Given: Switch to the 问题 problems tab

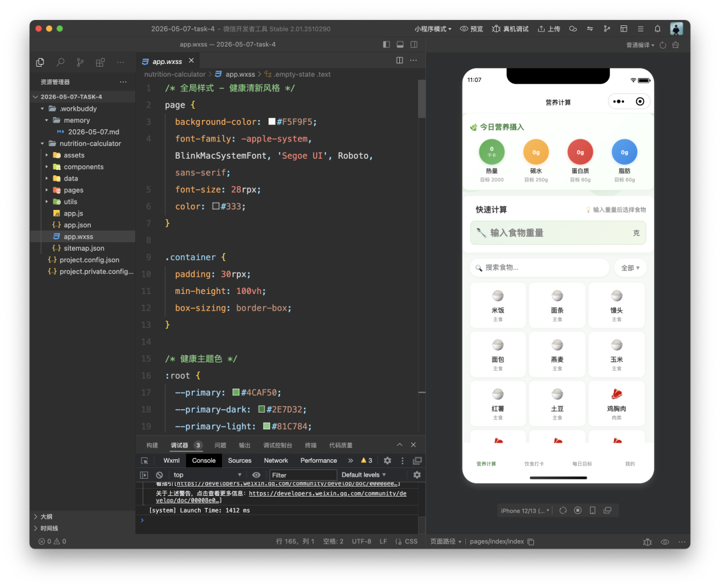Looking at the screenshot, I should pos(221,445).
